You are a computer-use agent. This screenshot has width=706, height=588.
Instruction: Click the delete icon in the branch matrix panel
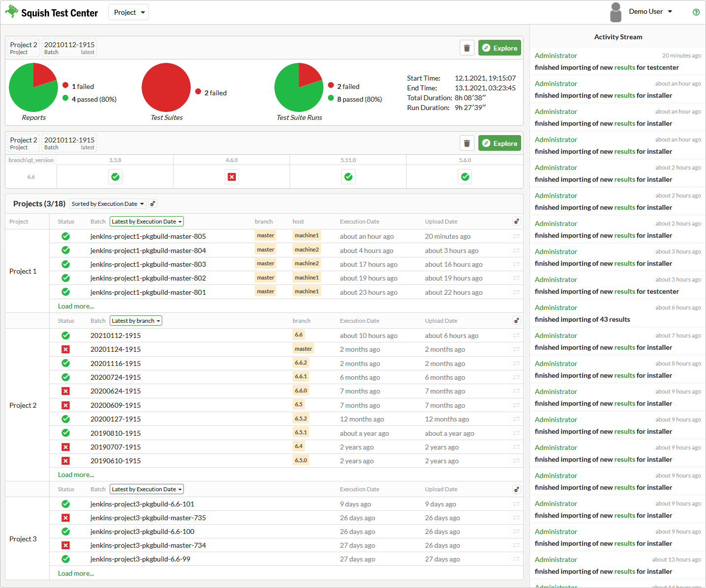[x=467, y=143]
